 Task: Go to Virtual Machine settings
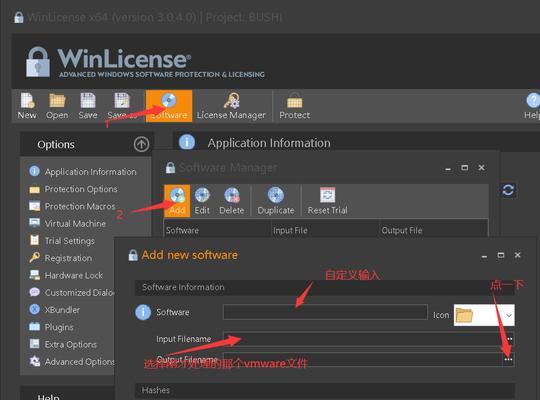(68, 223)
